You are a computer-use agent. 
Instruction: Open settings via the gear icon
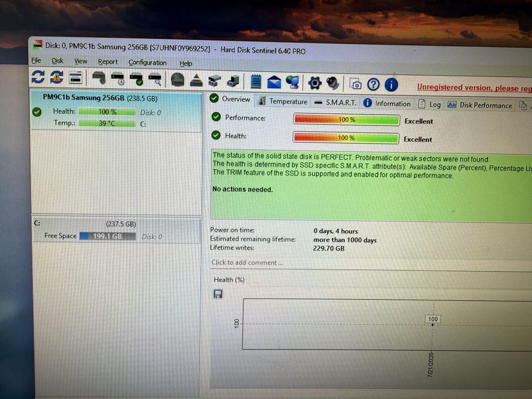coord(315,83)
